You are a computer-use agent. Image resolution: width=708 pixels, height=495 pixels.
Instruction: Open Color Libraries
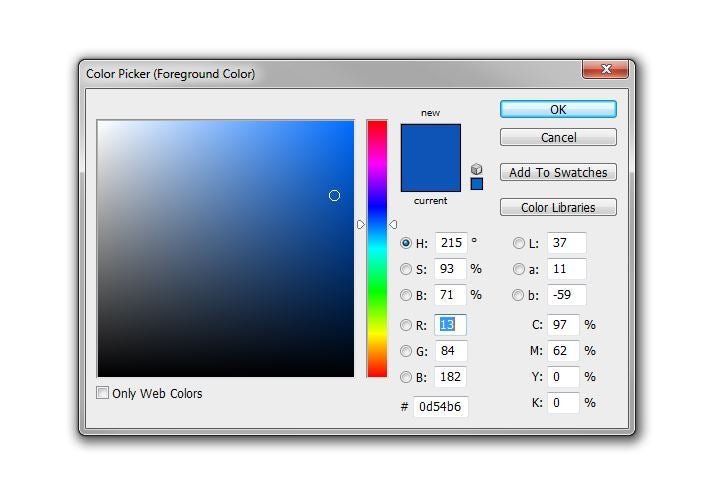[x=558, y=207]
